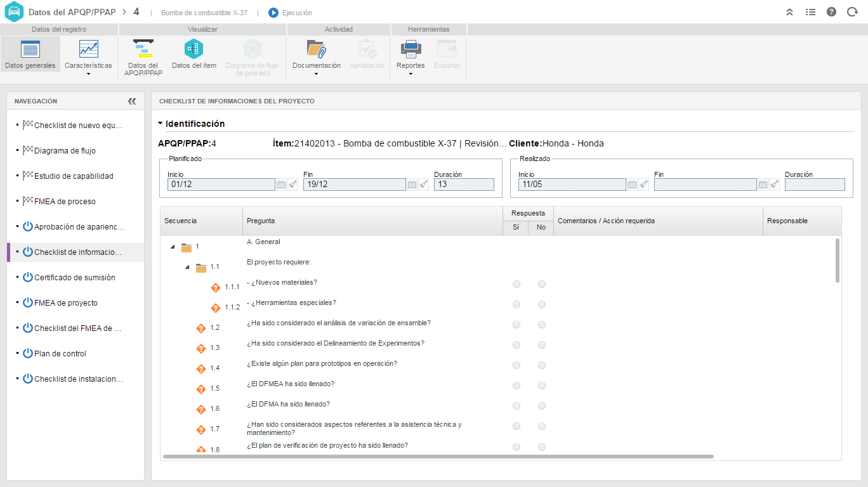This screenshot has width=868, height=487.
Task: Open Checklist del FMEA navigation item
Action: click(76, 328)
